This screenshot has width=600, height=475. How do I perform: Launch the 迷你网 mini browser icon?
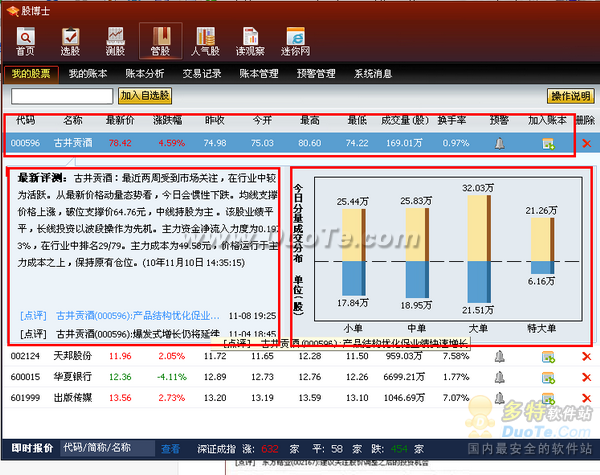pos(295,41)
